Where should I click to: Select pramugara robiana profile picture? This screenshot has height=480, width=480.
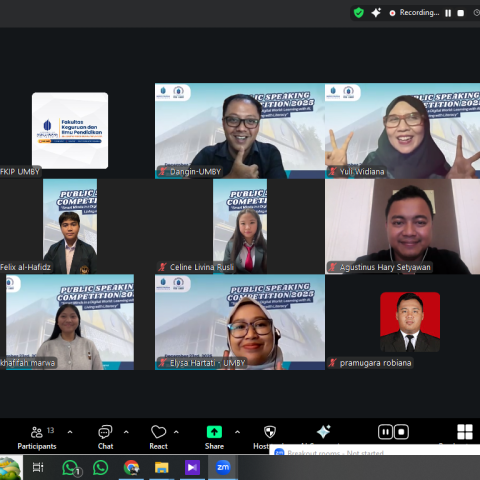pos(410,322)
